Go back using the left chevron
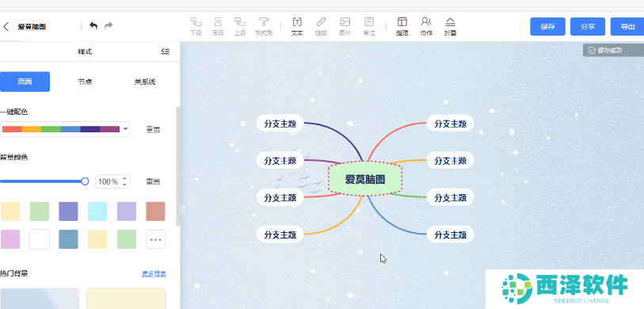The width and height of the screenshot is (644, 309). click(6, 27)
